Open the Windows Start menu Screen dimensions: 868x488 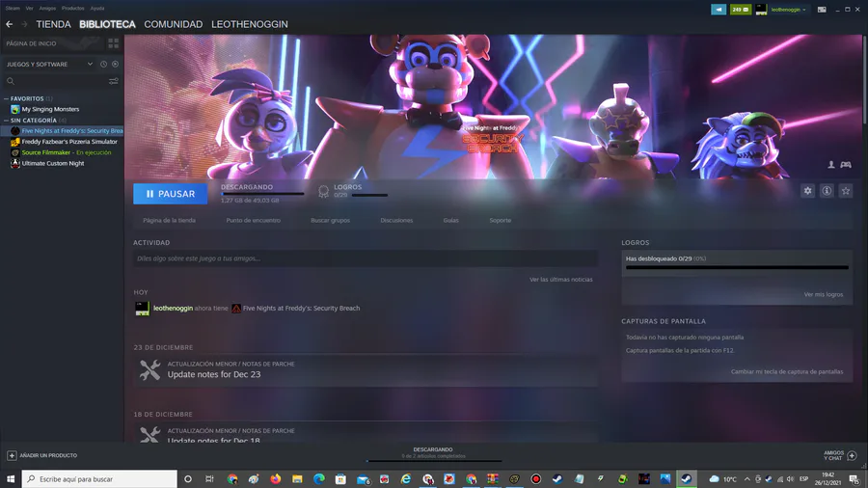(x=11, y=479)
